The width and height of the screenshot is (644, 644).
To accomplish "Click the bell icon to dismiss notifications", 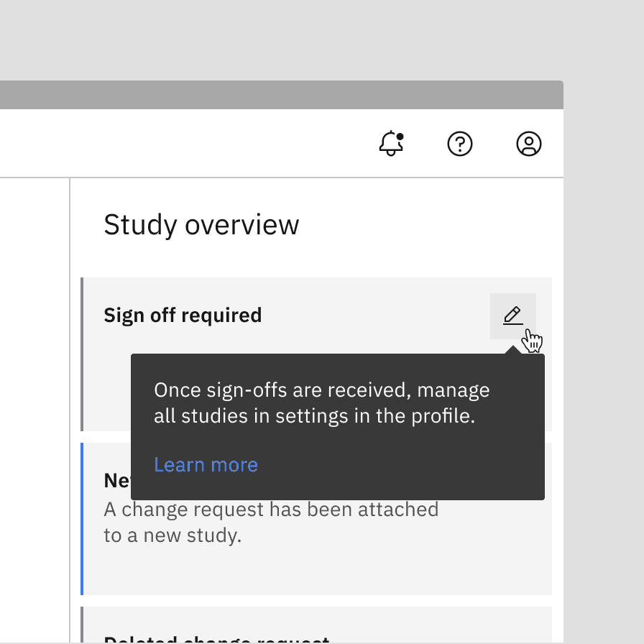I will click(391, 144).
